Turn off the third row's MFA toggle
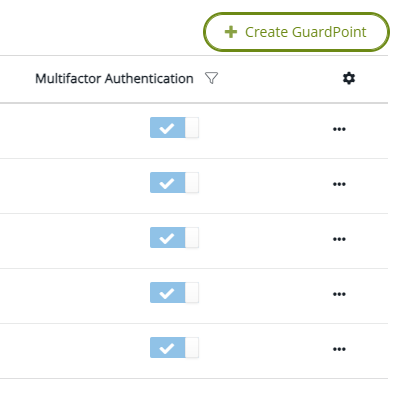Viewport: 397px width, 399px height. coord(174,237)
